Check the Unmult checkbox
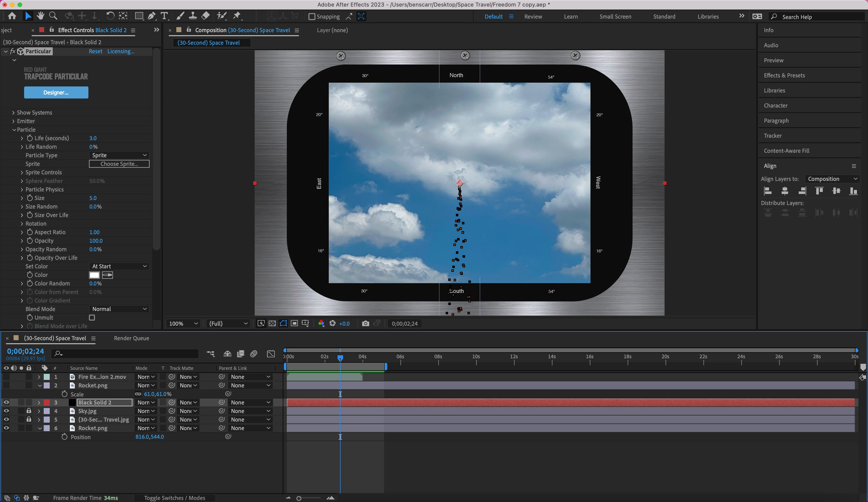 tap(92, 318)
